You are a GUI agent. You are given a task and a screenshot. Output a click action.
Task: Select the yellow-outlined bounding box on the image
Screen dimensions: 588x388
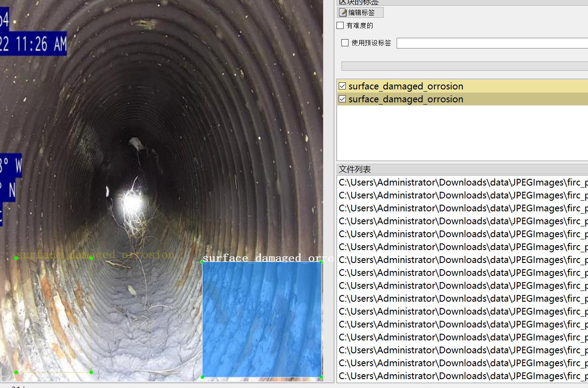53,315
